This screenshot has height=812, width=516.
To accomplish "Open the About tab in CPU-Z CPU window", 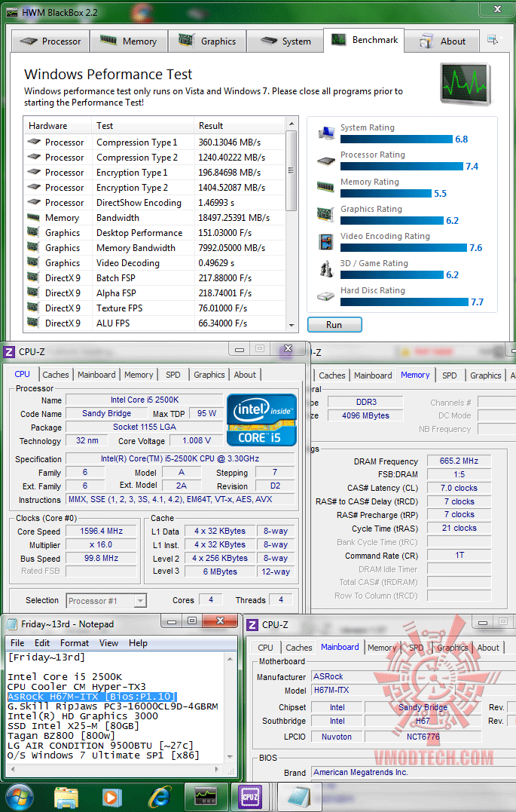I will [245, 375].
